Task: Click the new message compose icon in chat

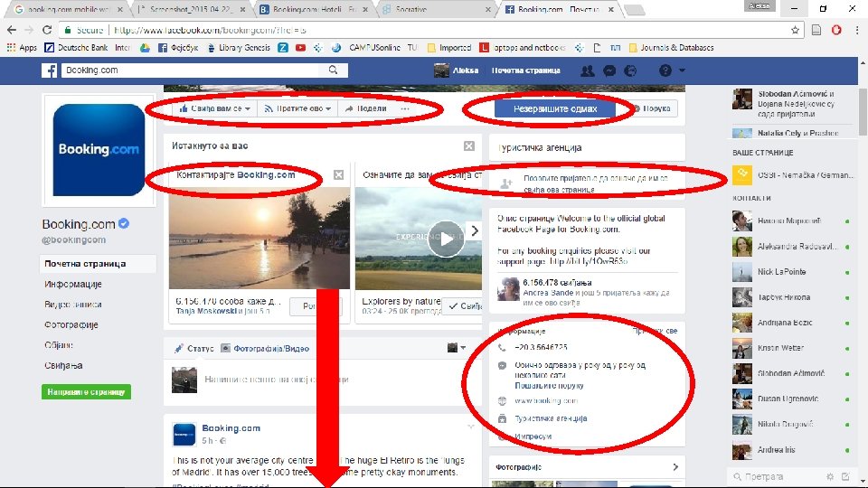Action: pyautogui.click(x=845, y=476)
